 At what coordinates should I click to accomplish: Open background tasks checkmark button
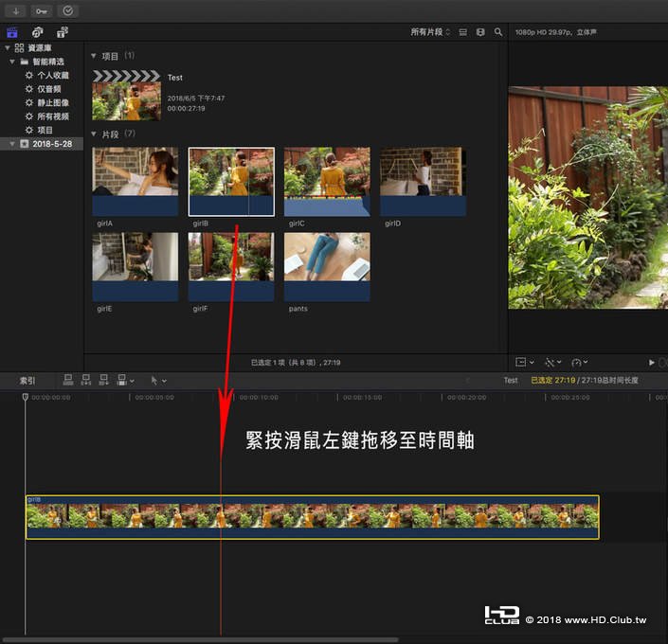click(67, 10)
